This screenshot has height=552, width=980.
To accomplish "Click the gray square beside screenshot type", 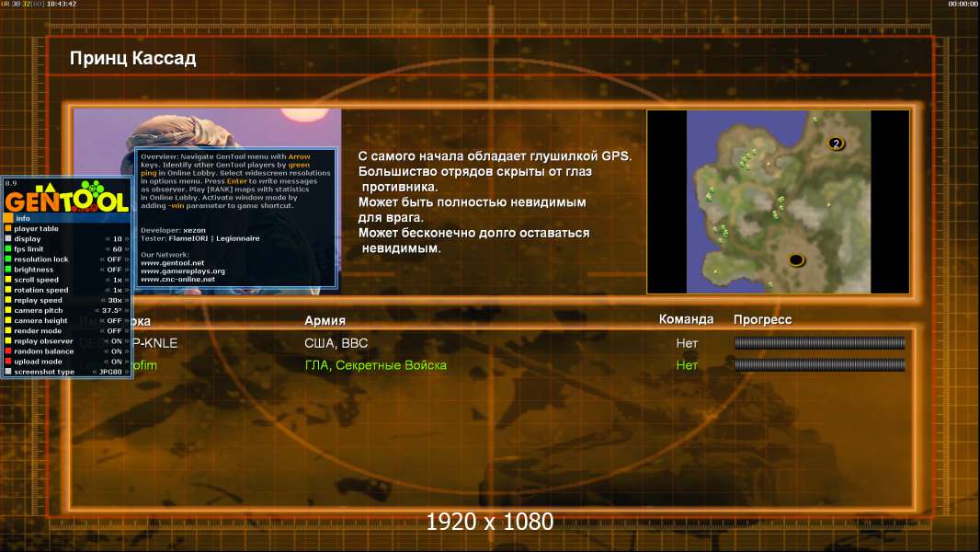I will coord(8,372).
